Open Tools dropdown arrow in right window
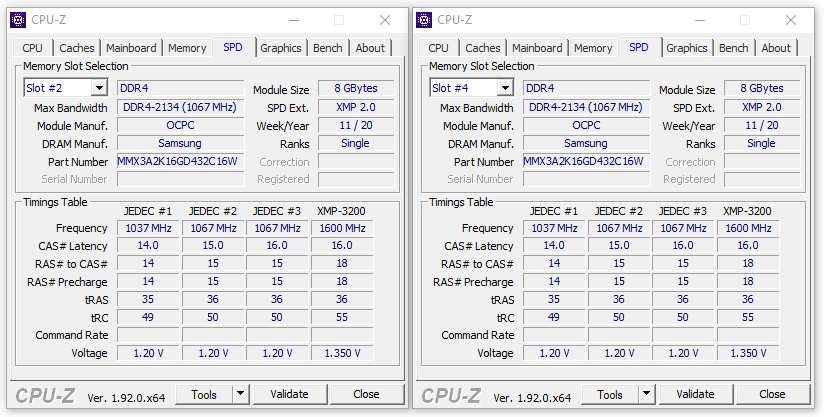 point(646,393)
